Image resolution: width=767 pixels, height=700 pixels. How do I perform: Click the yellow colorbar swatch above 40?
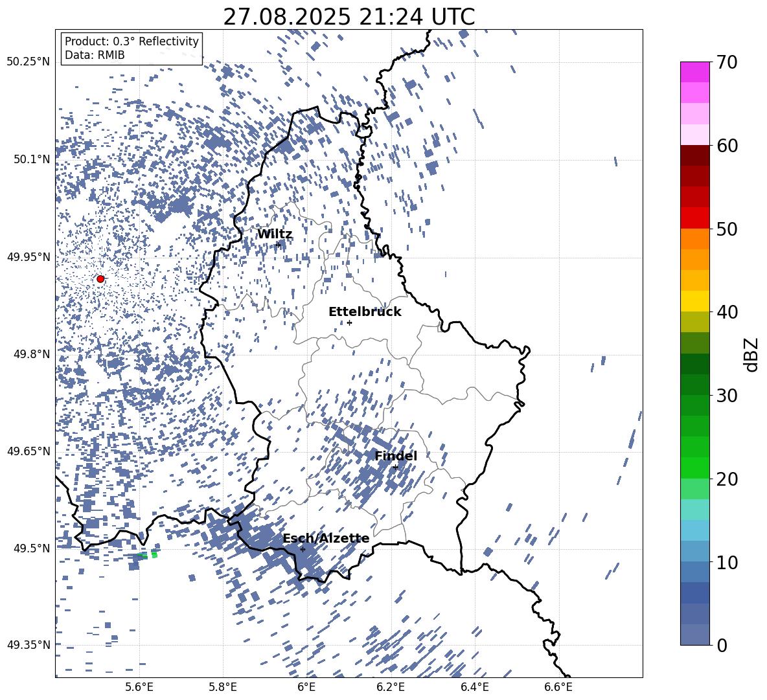coord(695,301)
